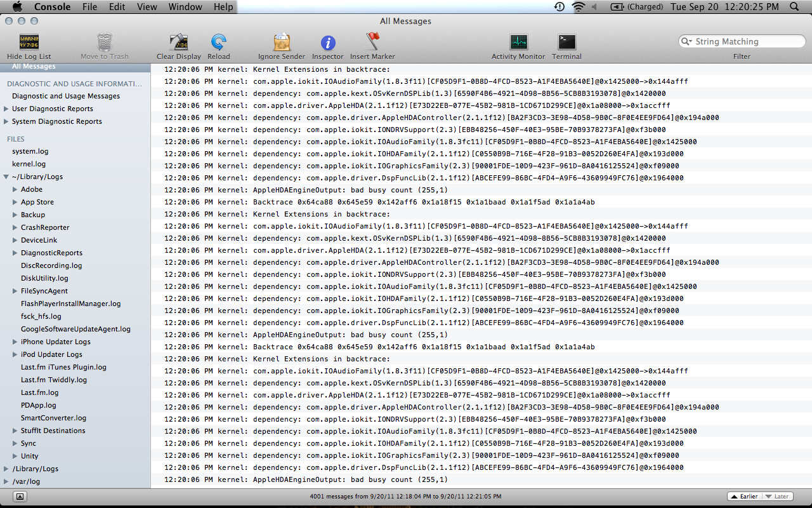
Task: Open the Console application menu
Action: point(53,7)
